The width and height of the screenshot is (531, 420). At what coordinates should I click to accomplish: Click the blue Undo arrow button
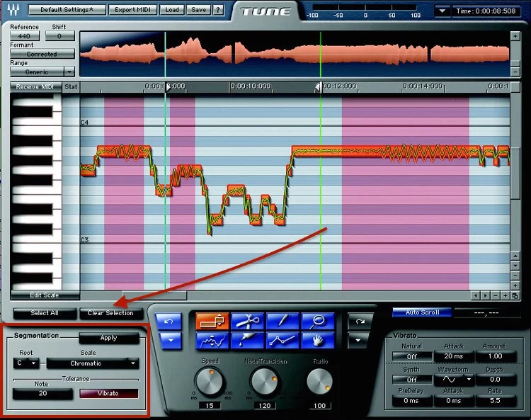coord(169,321)
